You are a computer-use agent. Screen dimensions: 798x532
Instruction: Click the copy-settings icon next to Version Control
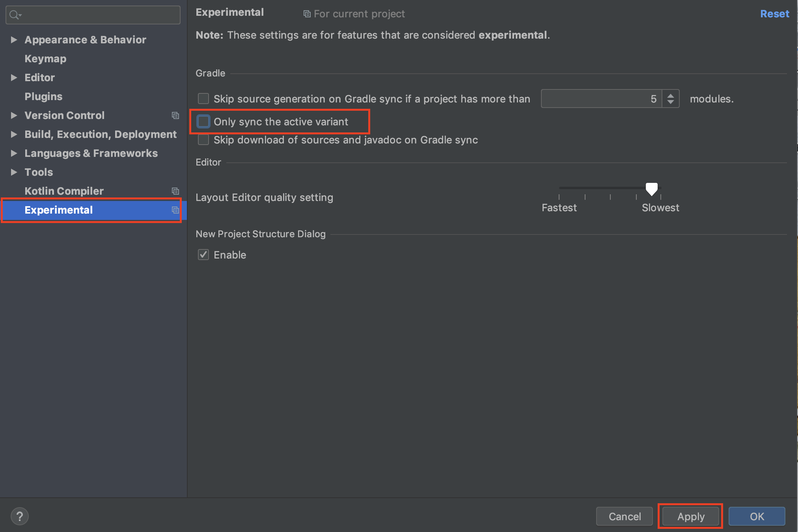click(x=175, y=115)
